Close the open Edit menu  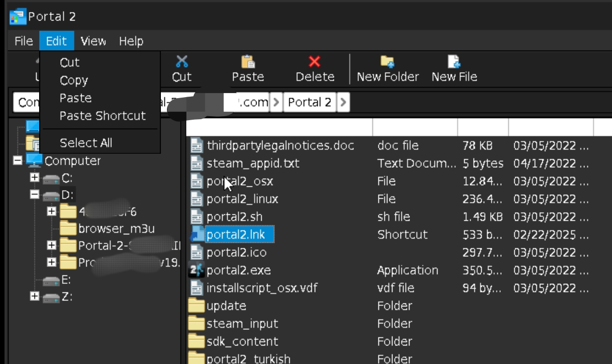coord(56,41)
